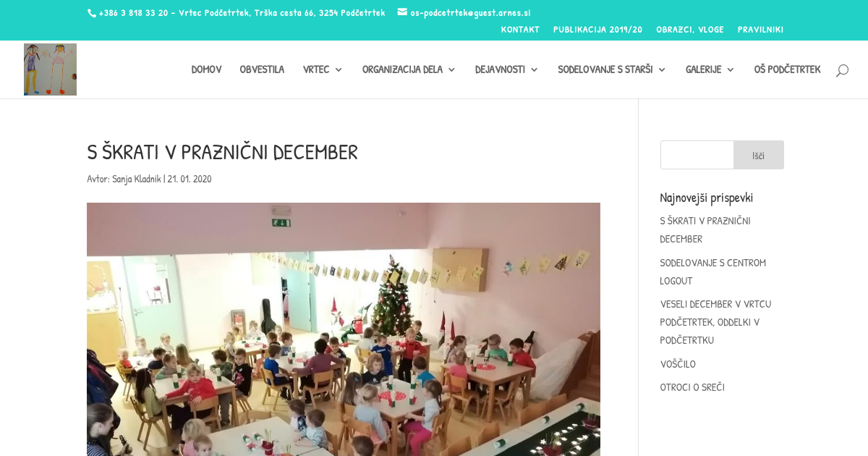Expand the VRTEC menu dropdown
The image size is (868, 456).
[x=323, y=69]
